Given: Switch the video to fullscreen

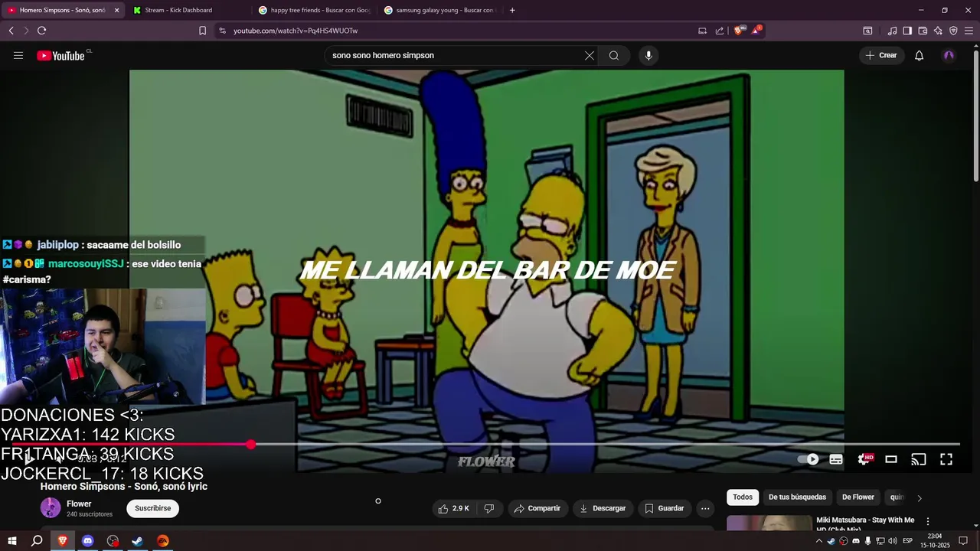Looking at the screenshot, I should 946,459.
